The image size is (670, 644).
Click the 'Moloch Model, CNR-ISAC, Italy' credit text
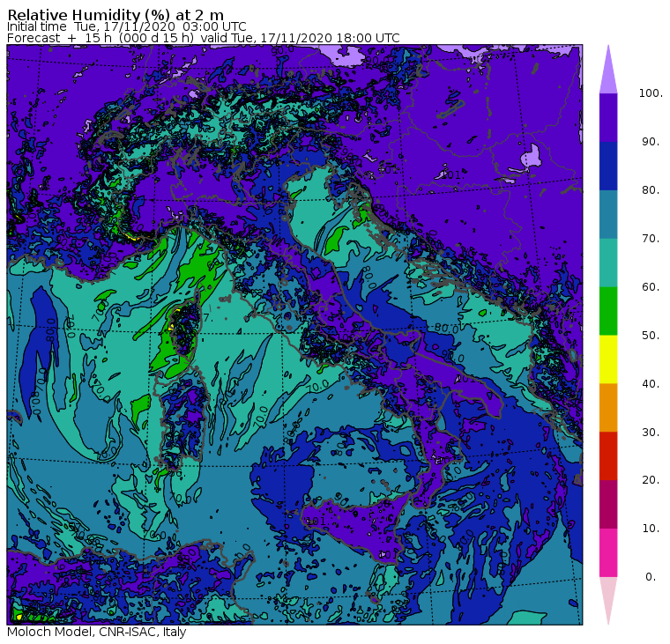tap(97, 632)
